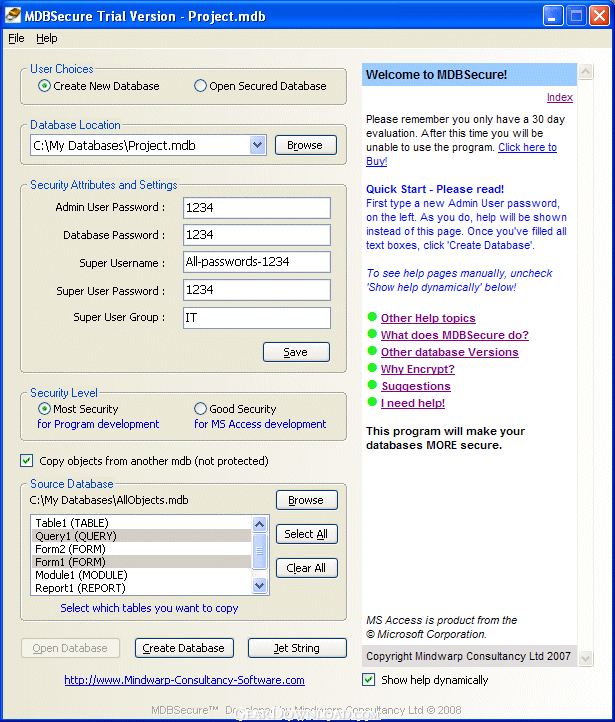Open What does MDBSecure do? link
615x722 pixels.
point(455,335)
